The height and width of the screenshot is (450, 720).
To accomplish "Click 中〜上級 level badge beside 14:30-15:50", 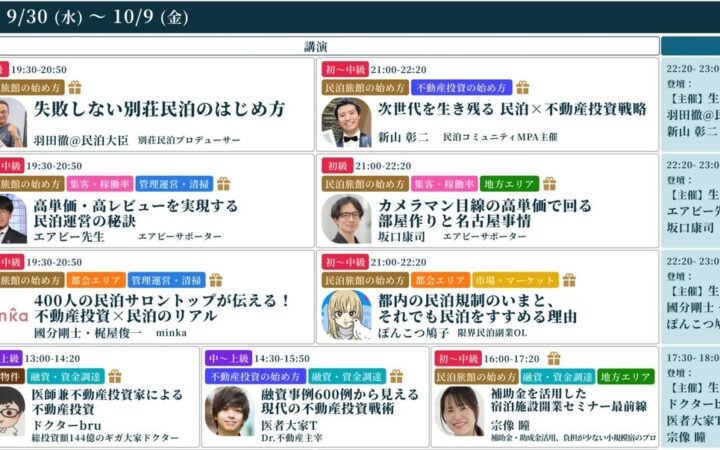I will [x=228, y=358].
